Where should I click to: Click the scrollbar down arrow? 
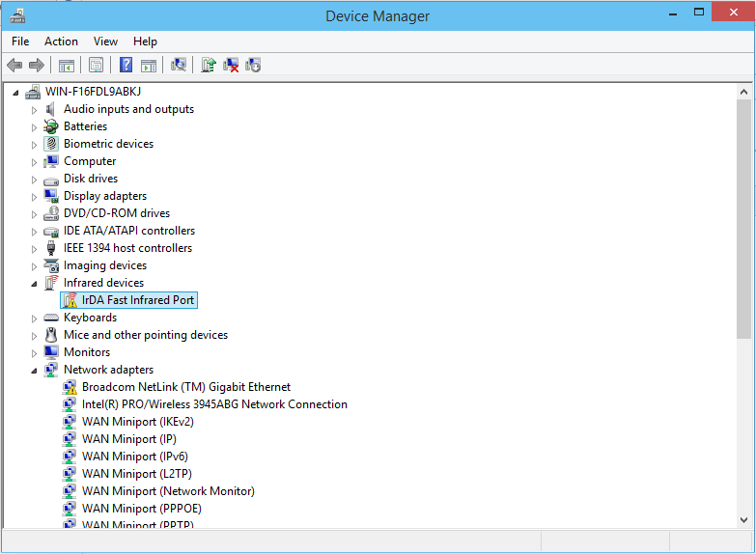(744, 520)
